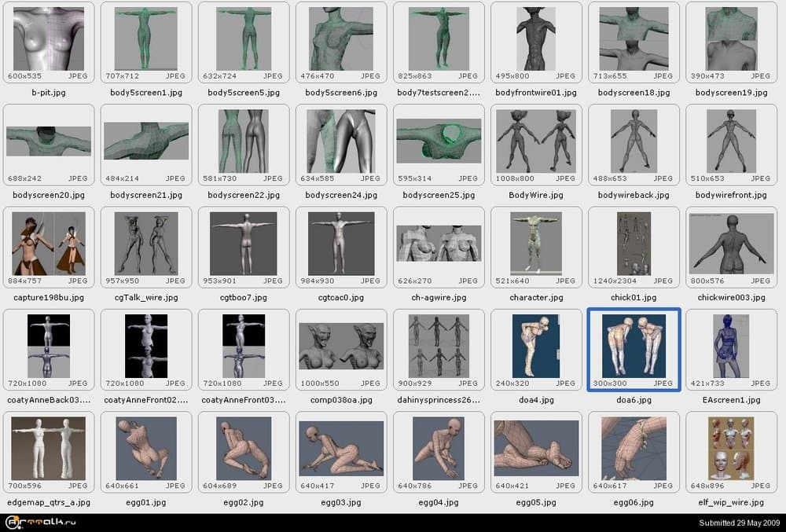Open capture198bu.jpg thumbnail

point(49,244)
